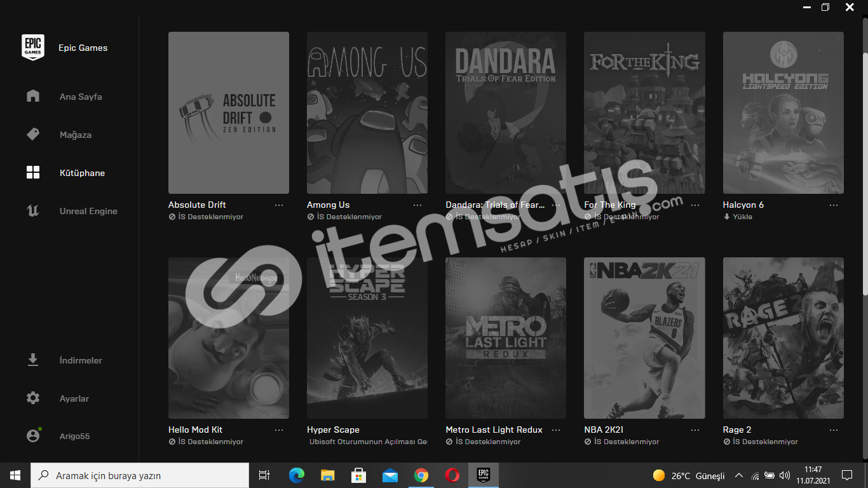The image size is (868, 488).
Task: Click the İndirmeler download icon
Action: [x=33, y=360]
